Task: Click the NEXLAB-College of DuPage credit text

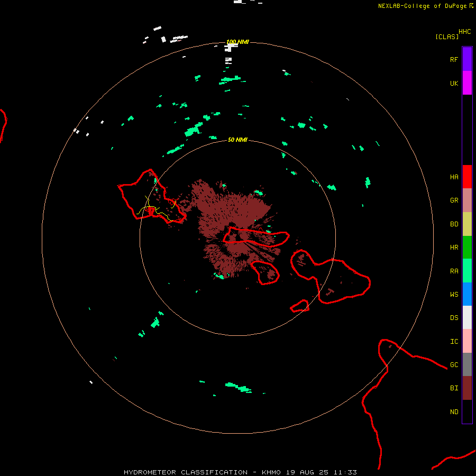Action: [422, 6]
